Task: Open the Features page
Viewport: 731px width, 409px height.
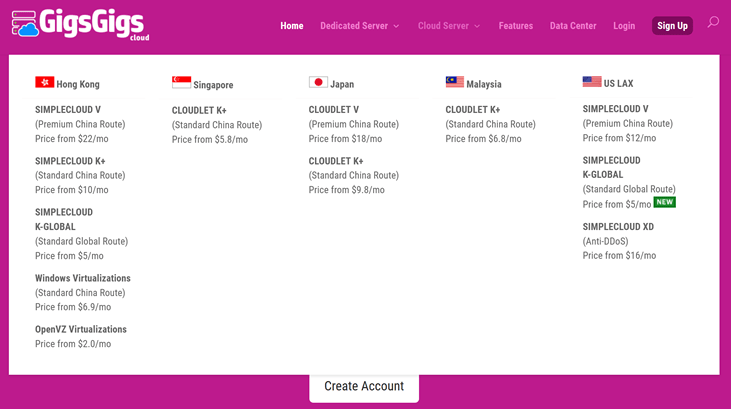Action: pyautogui.click(x=516, y=26)
